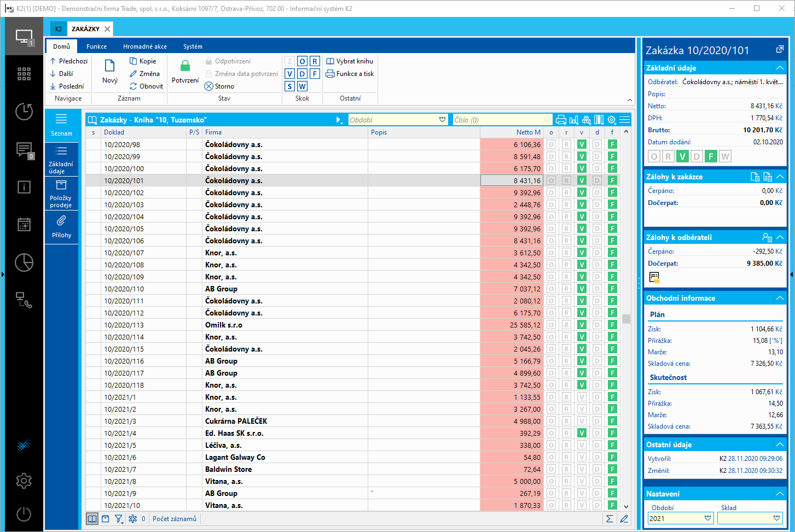The width and height of the screenshot is (795, 532).
Task: Click the snowflake icon in status bar
Action: 132,519
